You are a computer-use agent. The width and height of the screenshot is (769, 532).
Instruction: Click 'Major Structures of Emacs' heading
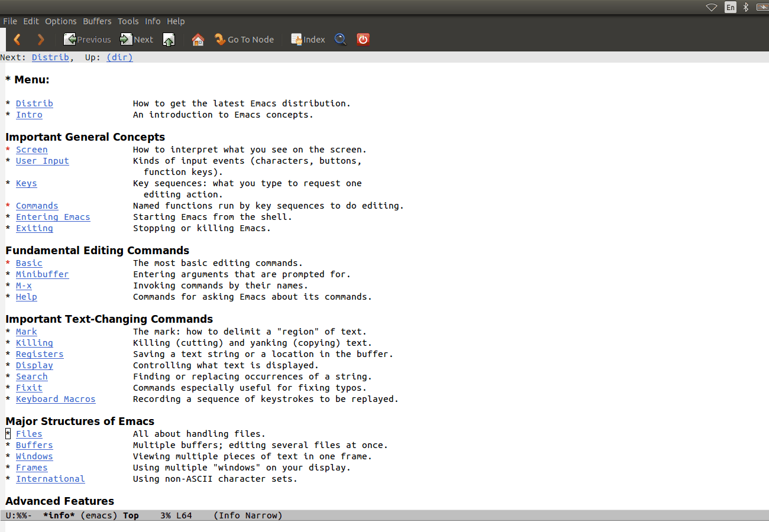80,421
